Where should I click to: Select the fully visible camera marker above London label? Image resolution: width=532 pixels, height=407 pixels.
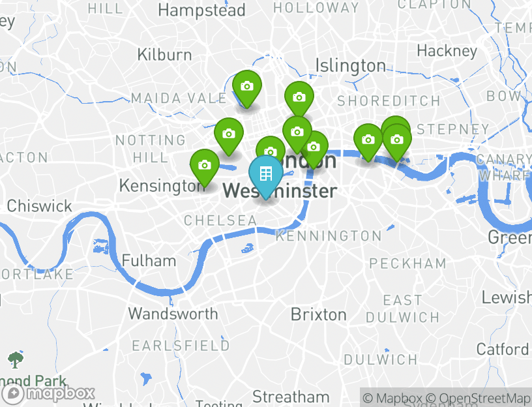pos(297,134)
